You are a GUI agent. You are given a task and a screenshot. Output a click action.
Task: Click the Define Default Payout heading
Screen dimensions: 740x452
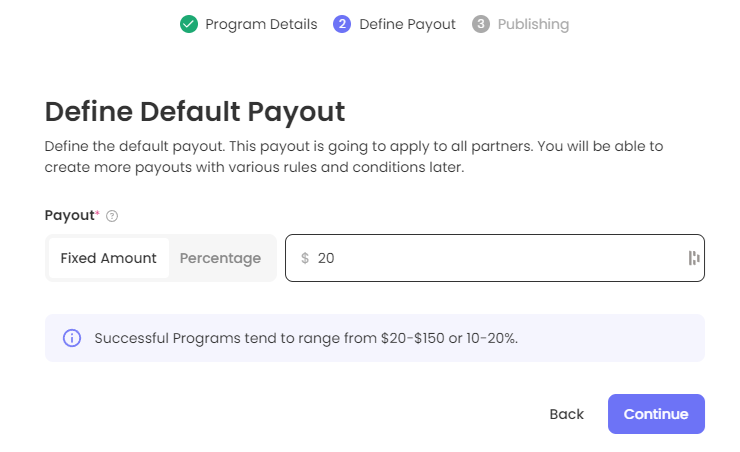click(x=195, y=110)
